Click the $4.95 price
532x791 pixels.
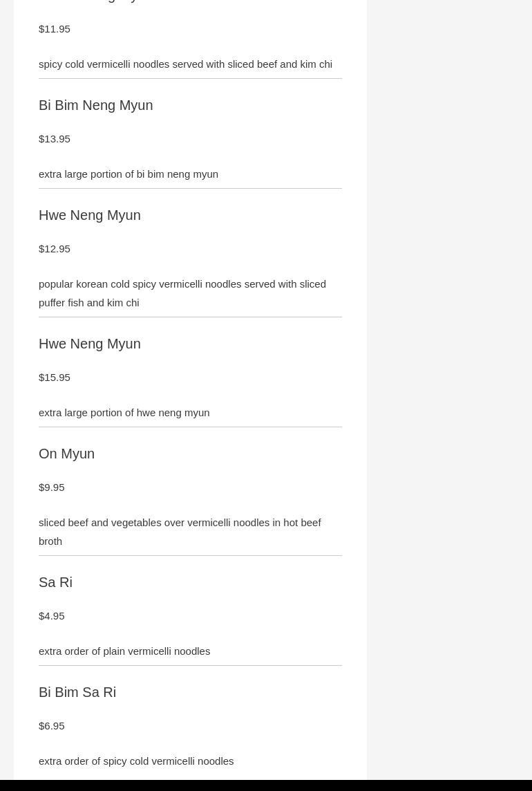tap(52, 616)
